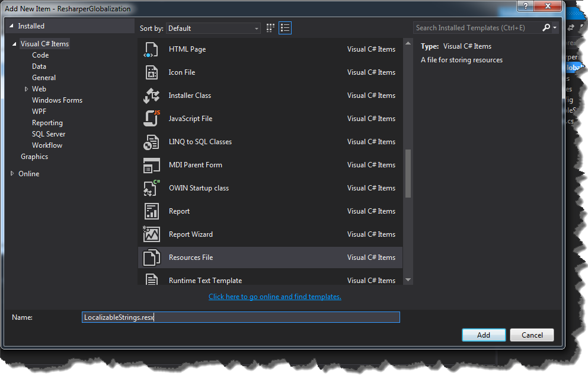Click into the Name input field
This screenshot has height=375, width=588.
pyautogui.click(x=241, y=317)
